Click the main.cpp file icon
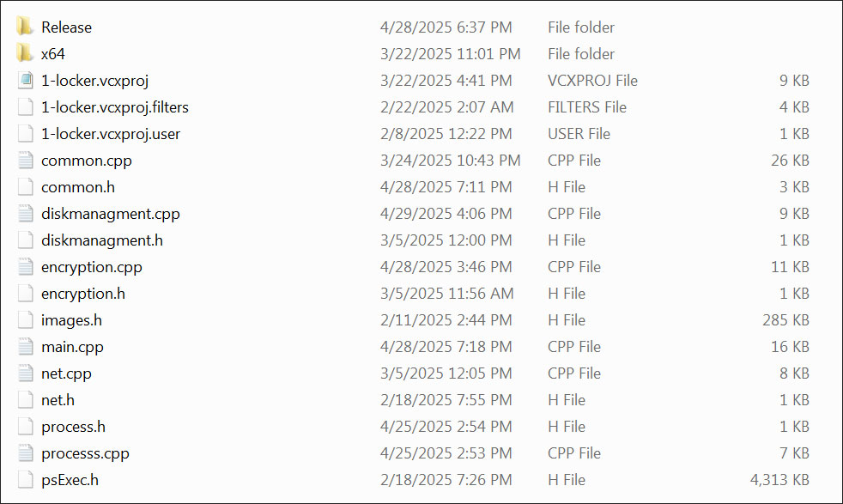The width and height of the screenshot is (843, 504). [25, 347]
